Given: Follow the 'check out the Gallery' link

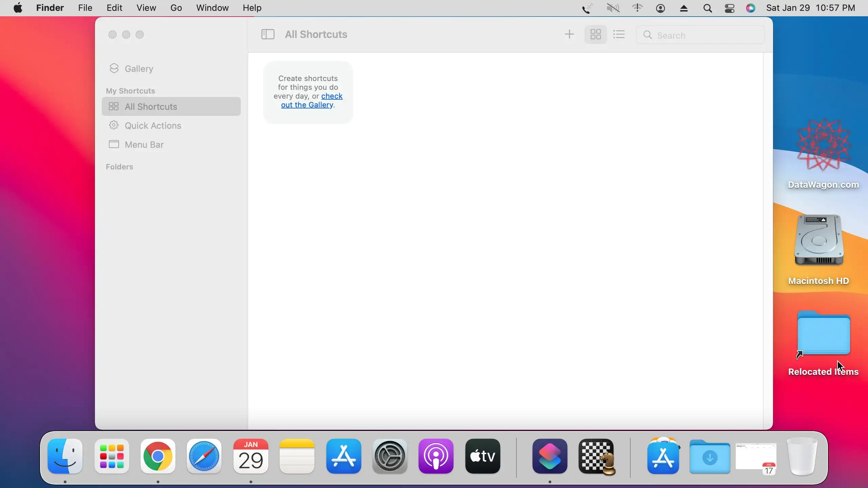Looking at the screenshot, I should pyautogui.click(x=307, y=105).
